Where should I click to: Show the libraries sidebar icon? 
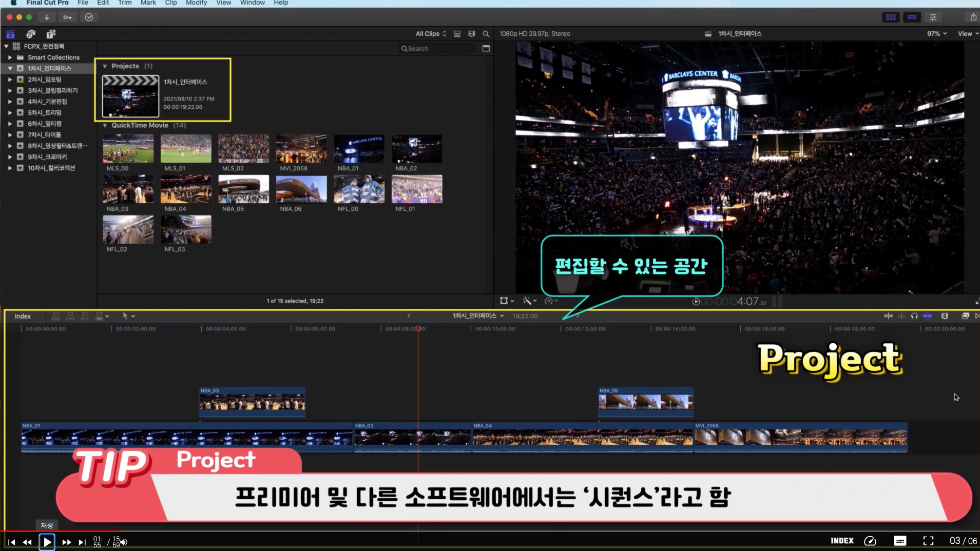[10, 34]
